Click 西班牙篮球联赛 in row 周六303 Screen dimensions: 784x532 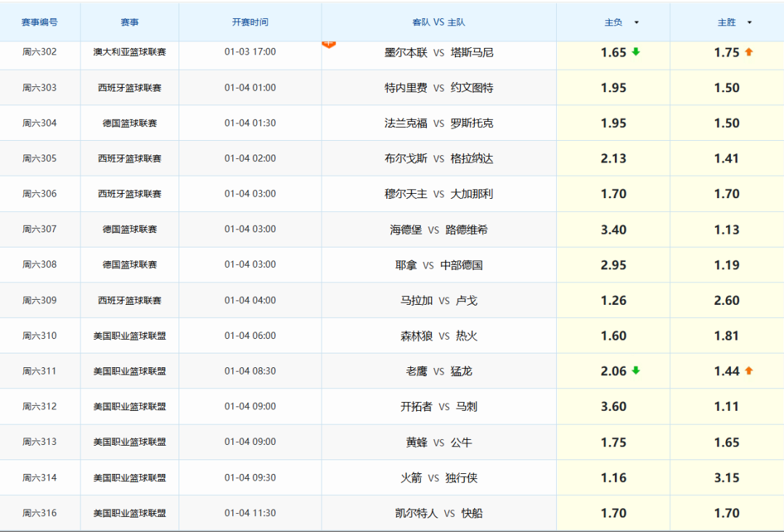click(x=129, y=88)
